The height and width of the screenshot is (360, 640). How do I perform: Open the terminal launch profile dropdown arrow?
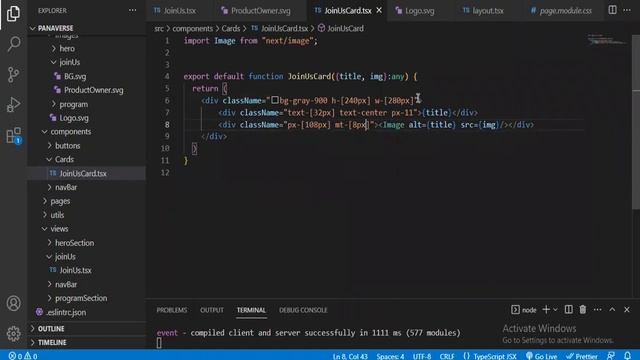click(x=555, y=310)
